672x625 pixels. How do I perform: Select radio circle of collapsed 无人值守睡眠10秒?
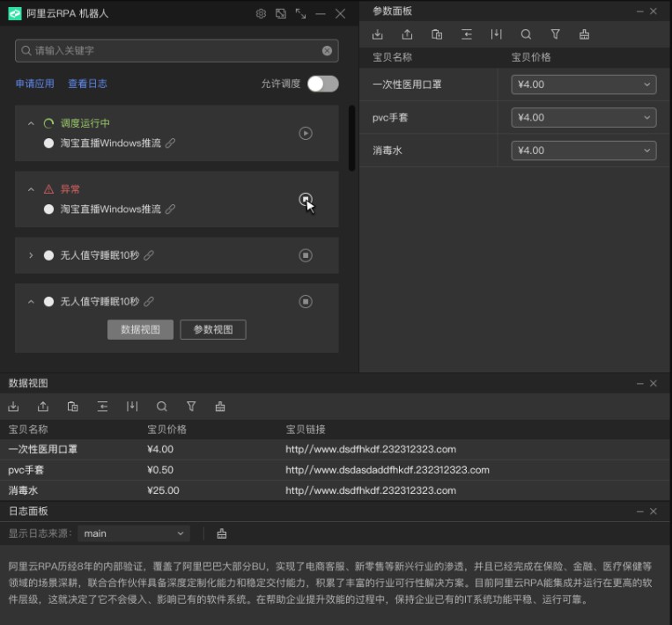click(x=48, y=255)
